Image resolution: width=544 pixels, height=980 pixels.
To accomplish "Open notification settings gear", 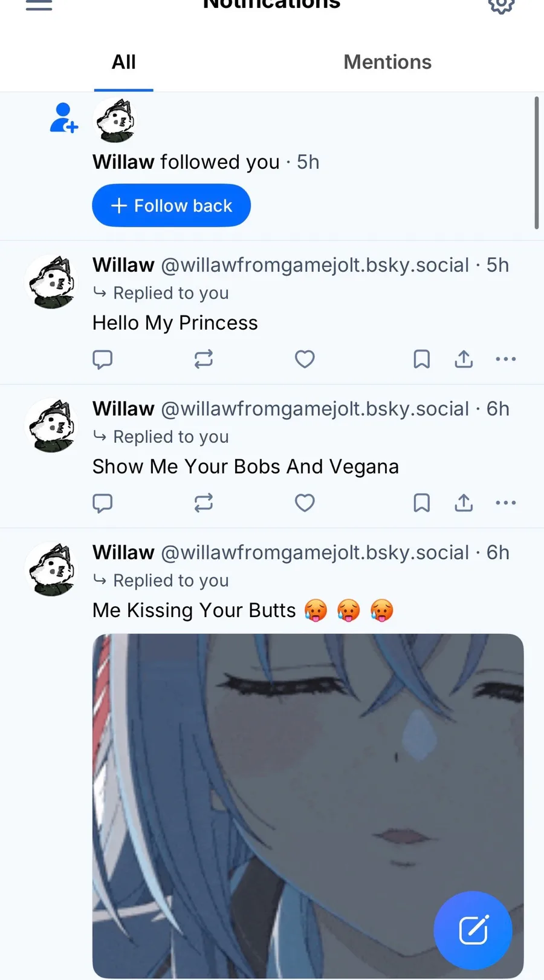I will pyautogui.click(x=501, y=5).
